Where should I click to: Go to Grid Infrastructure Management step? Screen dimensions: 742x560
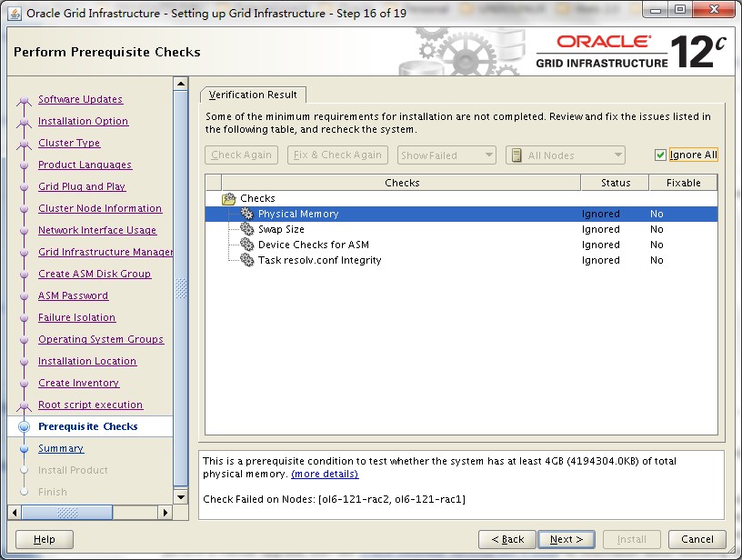[105, 252]
